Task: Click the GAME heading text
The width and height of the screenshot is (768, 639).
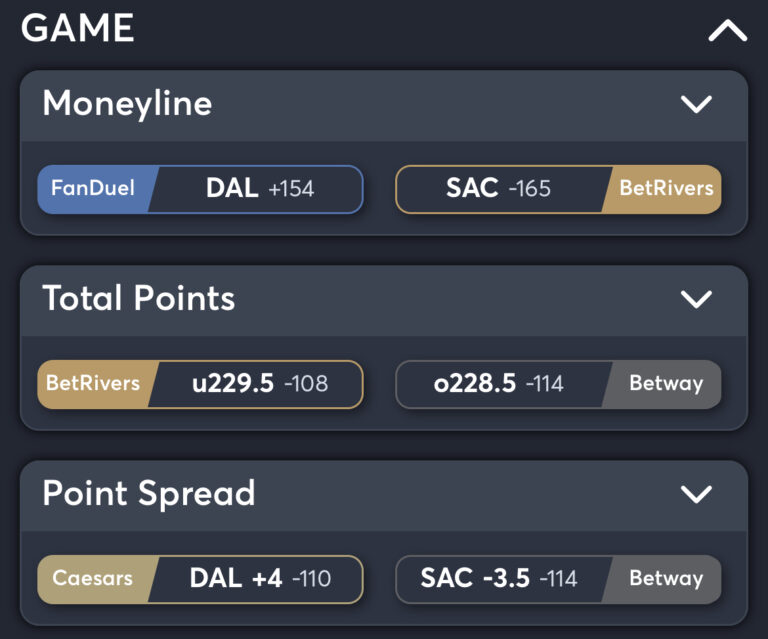Action: (78, 28)
